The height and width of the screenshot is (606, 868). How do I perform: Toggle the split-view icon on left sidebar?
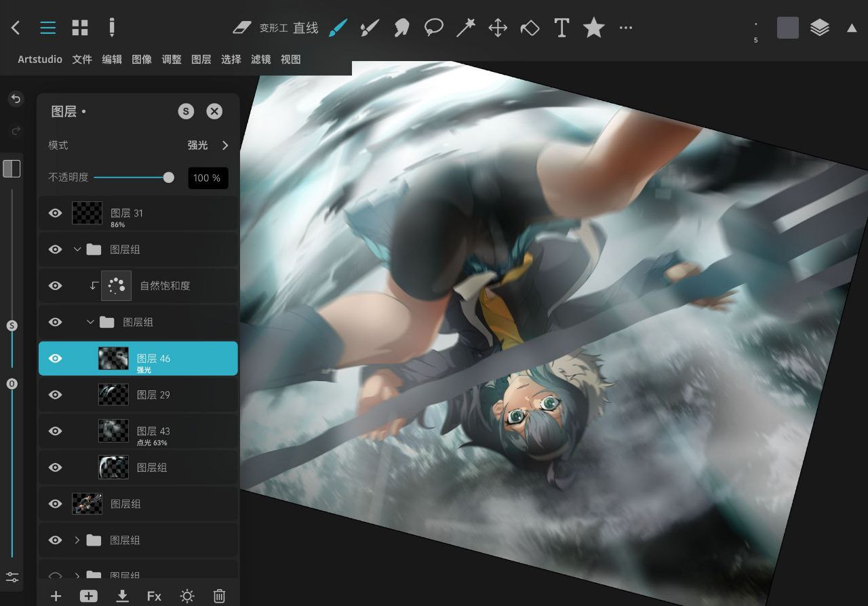12,168
